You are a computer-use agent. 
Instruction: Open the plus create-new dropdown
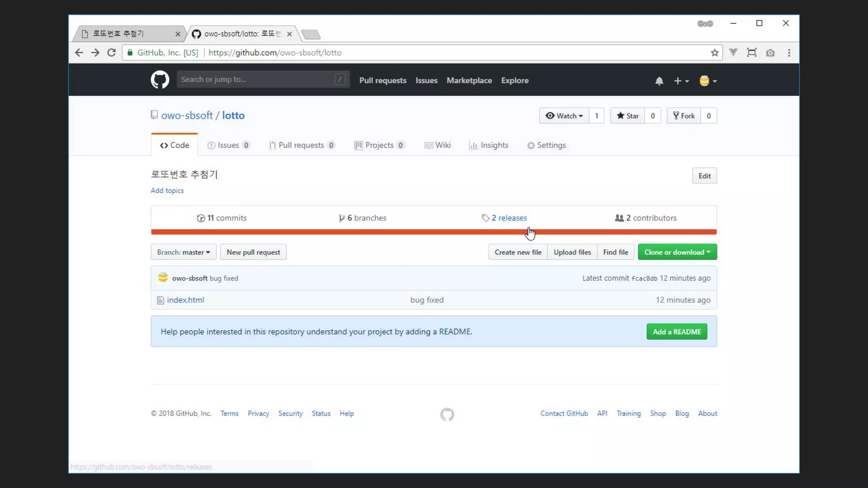[x=681, y=81]
